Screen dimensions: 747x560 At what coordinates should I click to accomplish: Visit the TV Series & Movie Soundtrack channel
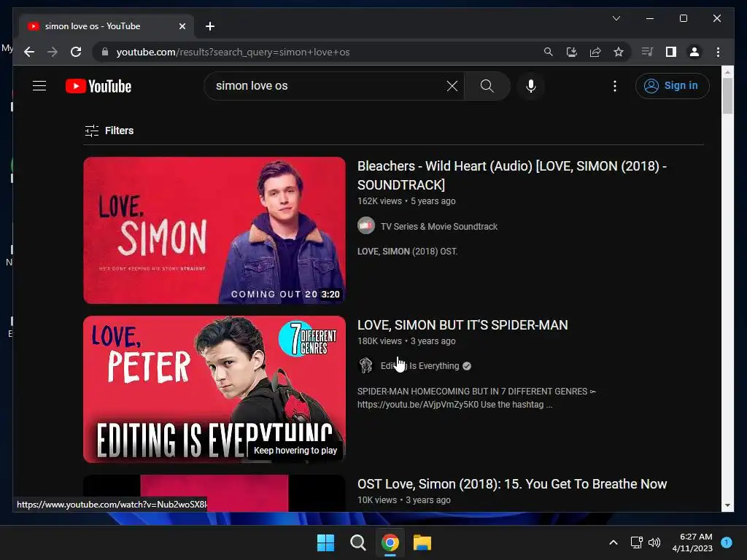(x=438, y=227)
